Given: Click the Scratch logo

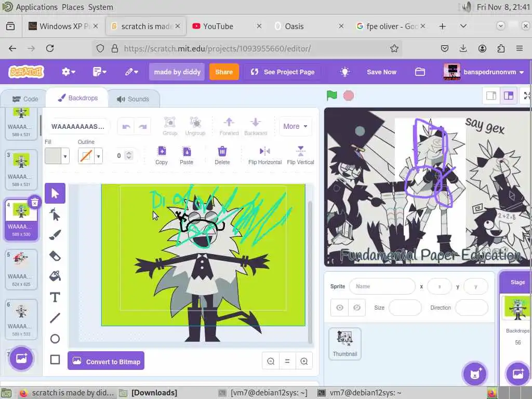Looking at the screenshot, I should click(26, 72).
